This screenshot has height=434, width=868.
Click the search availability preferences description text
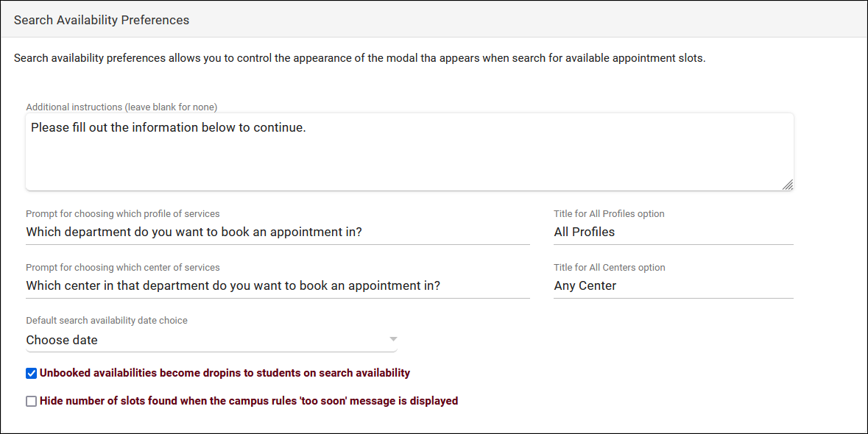coord(359,58)
